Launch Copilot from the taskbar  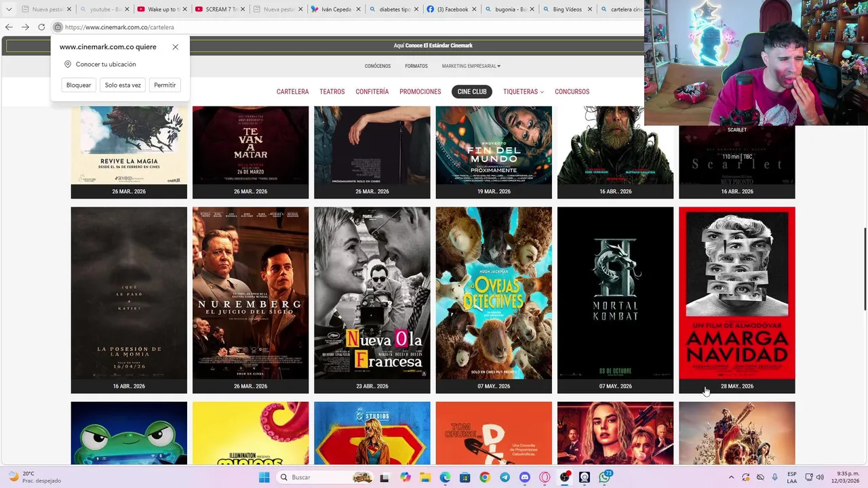click(406, 477)
